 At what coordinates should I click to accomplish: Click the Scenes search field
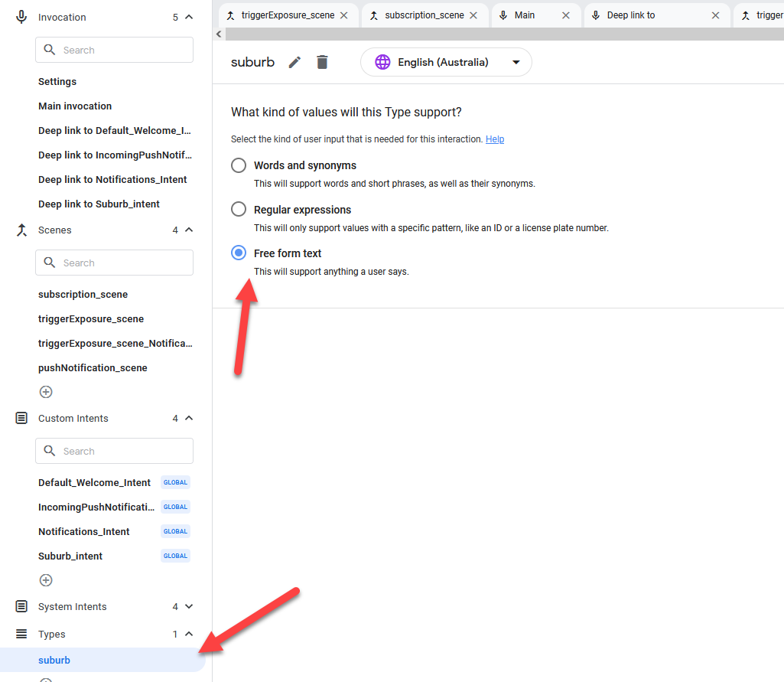pos(115,263)
